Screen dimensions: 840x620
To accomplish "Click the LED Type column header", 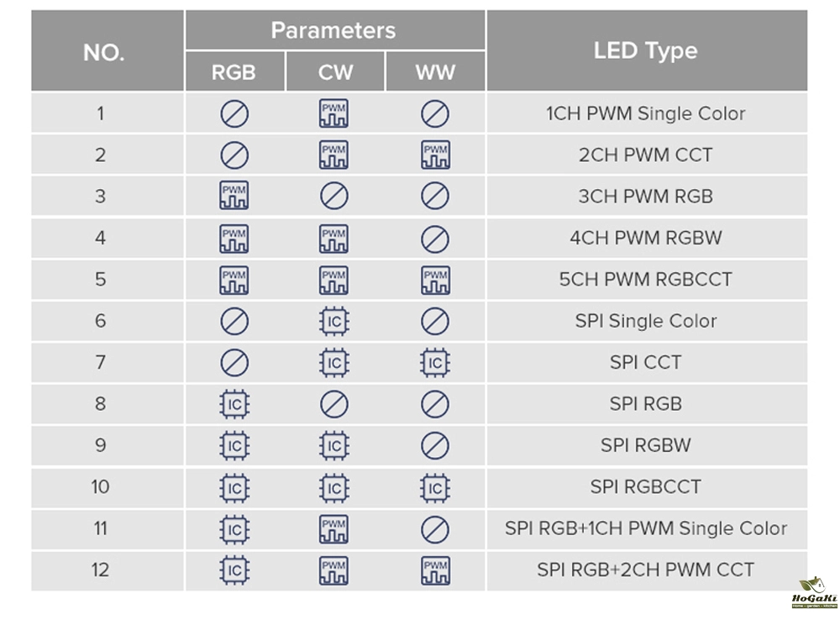I will (x=645, y=50).
